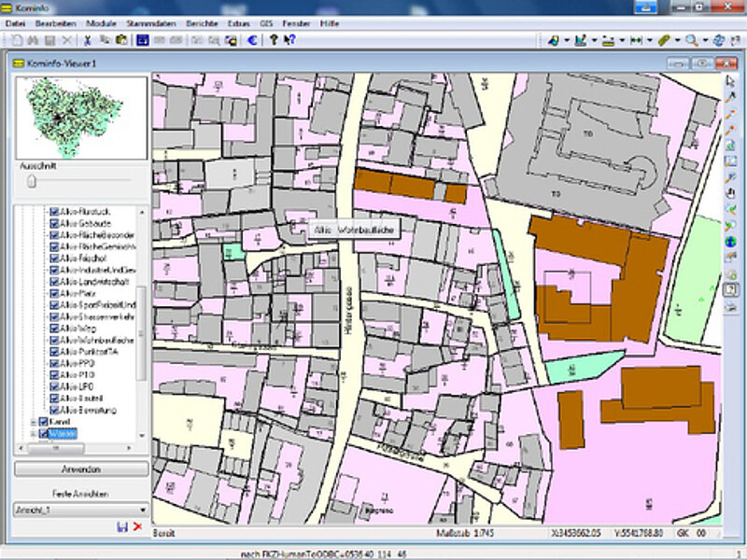
Task: Click the olive paperclip link icon
Action: coord(664,41)
